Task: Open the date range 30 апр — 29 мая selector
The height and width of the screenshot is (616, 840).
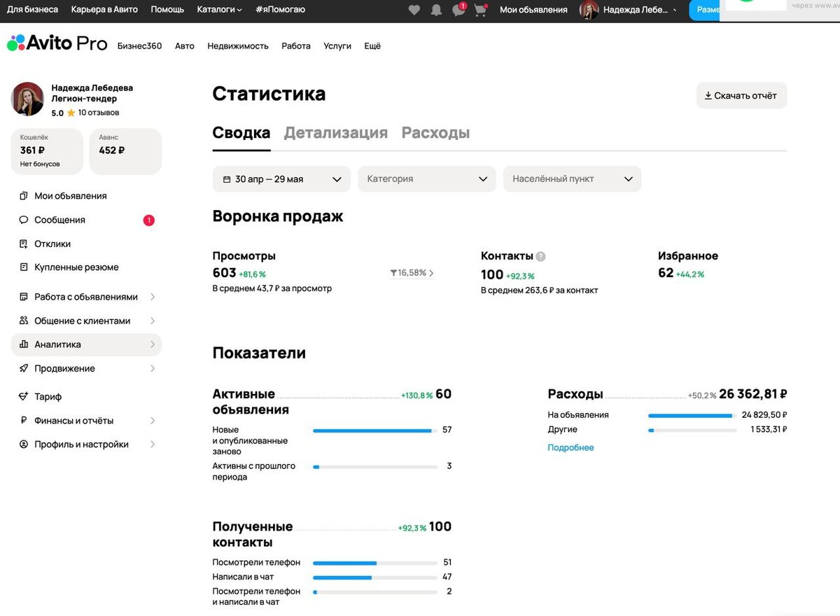Action: tap(281, 178)
